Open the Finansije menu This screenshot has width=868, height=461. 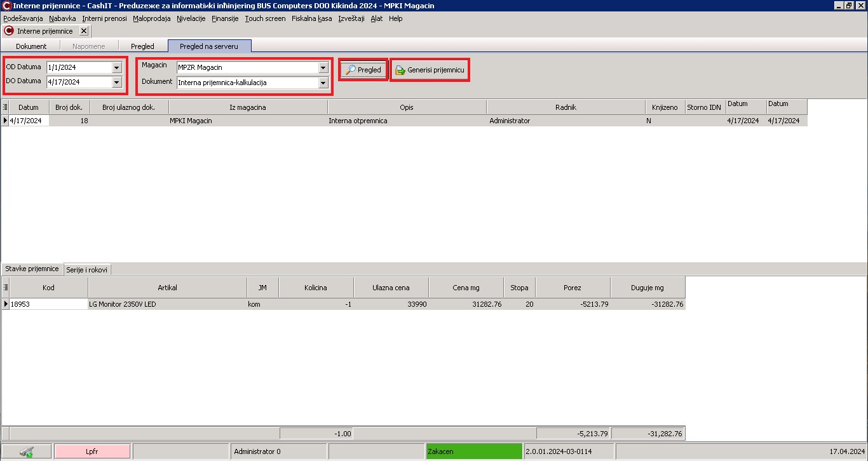(225, 18)
